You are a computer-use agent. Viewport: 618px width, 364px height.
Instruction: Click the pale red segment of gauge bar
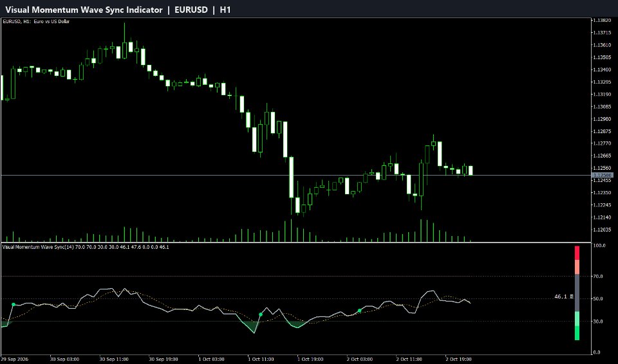[x=577, y=267]
